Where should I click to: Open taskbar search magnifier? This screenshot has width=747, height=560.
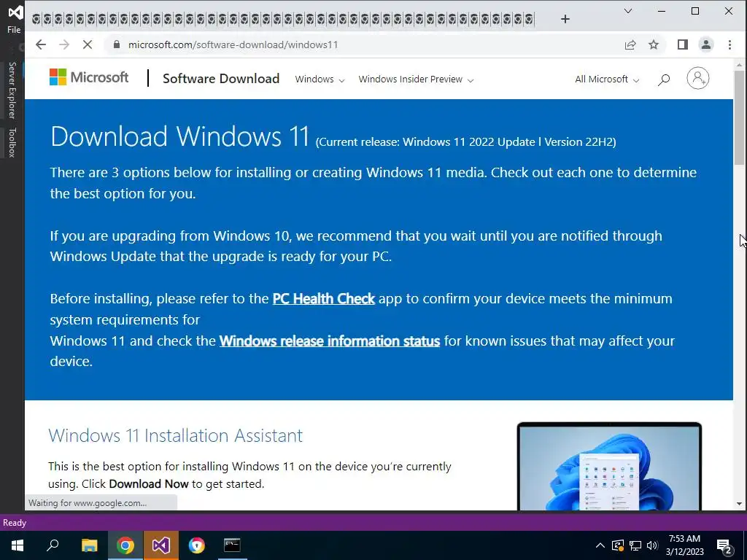(53, 545)
